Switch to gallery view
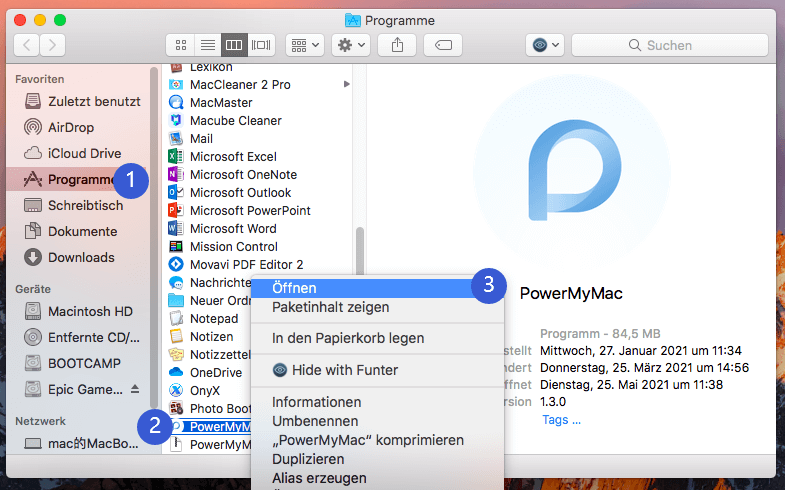 [261, 46]
